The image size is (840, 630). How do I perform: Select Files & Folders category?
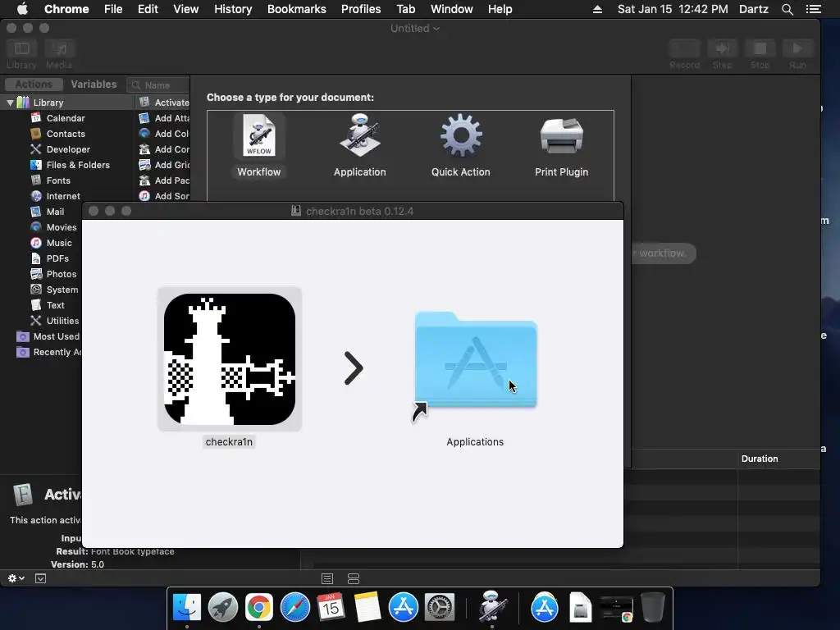tap(78, 164)
